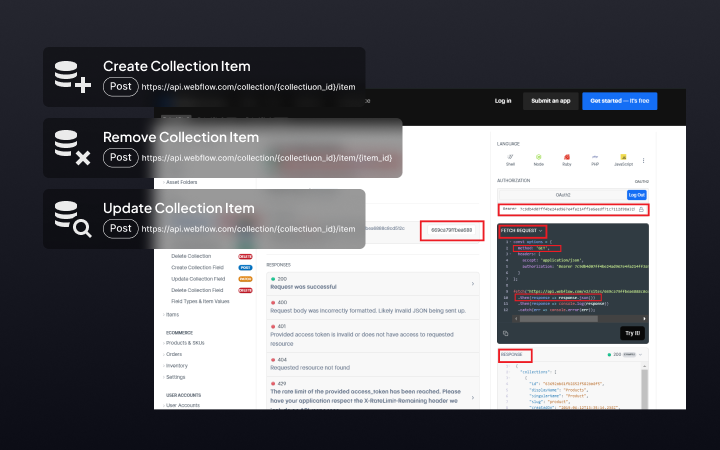
Task: Click the Post badge under Update Collection Item
Action: click(x=120, y=229)
